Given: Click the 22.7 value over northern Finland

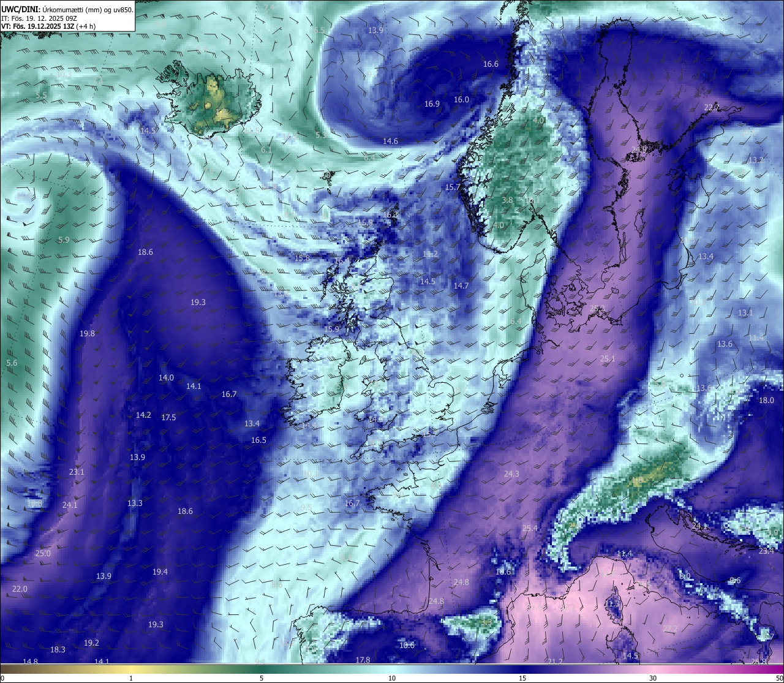Looking at the screenshot, I should 712,108.
